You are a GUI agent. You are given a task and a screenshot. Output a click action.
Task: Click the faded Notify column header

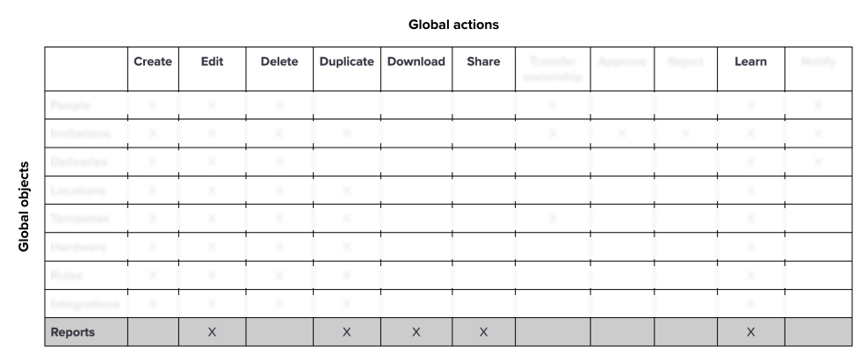(x=818, y=61)
